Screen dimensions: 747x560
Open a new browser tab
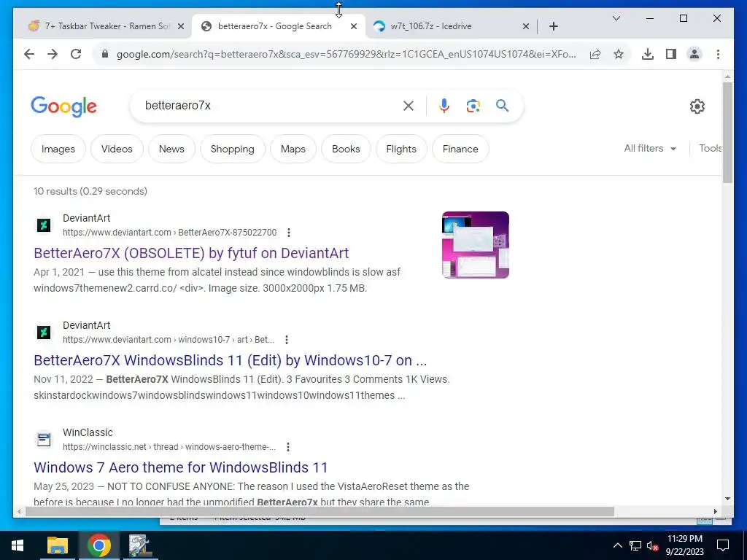point(553,26)
